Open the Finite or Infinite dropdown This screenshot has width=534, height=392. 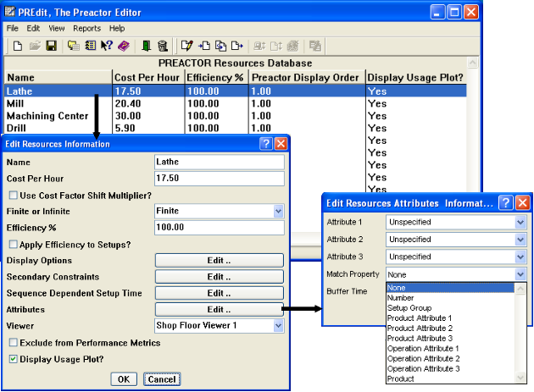(278, 212)
